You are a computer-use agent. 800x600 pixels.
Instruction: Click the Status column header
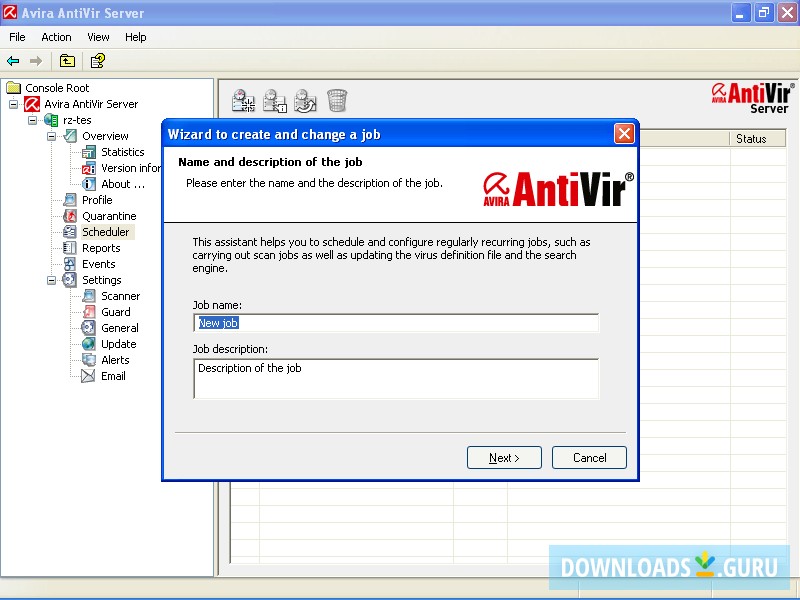(x=758, y=139)
